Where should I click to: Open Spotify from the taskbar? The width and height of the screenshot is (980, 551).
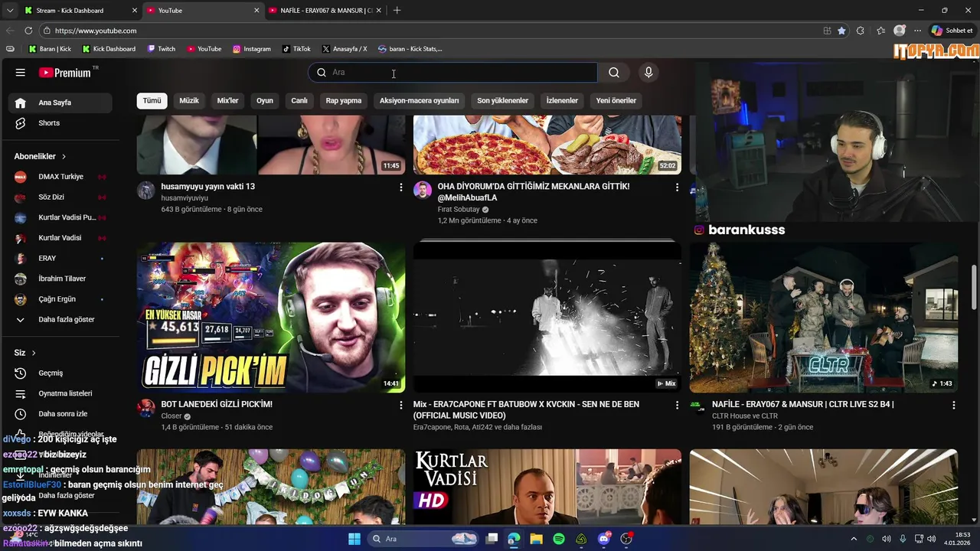tap(559, 539)
